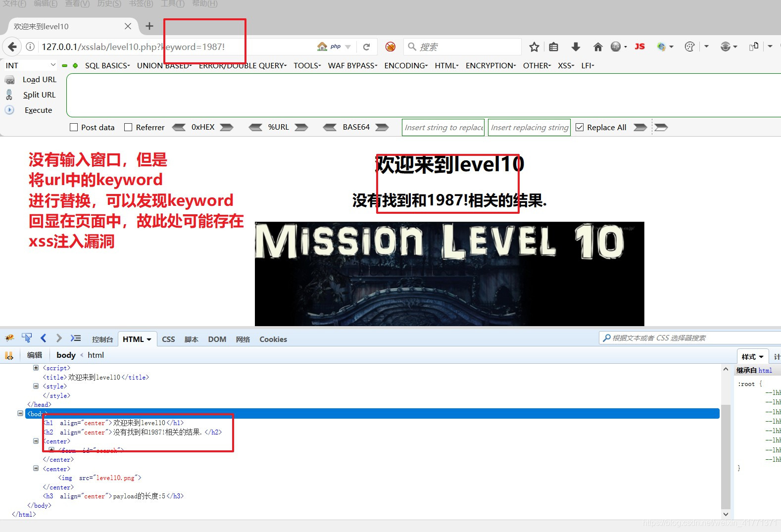Open XSS dropdown menu
Image resolution: width=781 pixels, height=532 pixels.
[x=566, y=65]
